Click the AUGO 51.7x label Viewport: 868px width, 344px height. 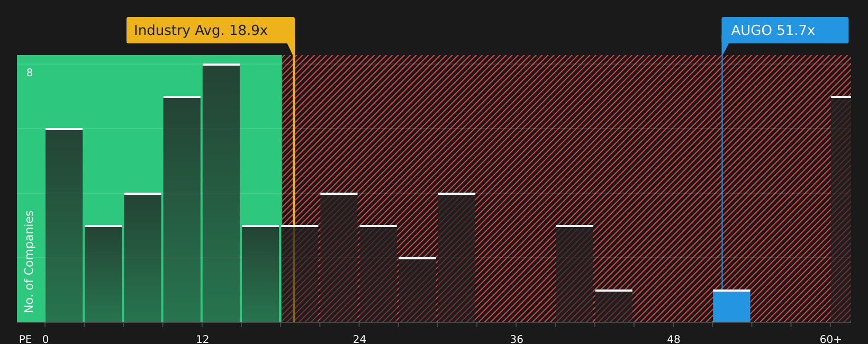coord(785,30)
